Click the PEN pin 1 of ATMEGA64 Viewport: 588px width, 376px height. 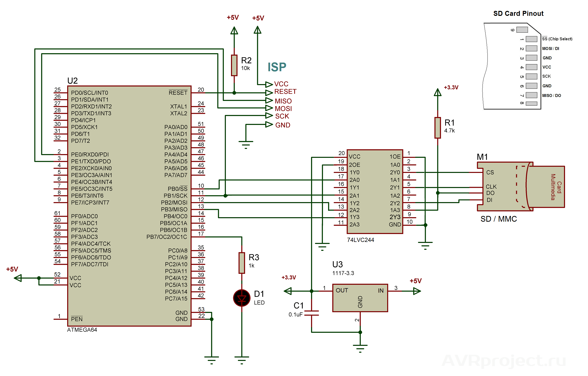click(77, 319)
